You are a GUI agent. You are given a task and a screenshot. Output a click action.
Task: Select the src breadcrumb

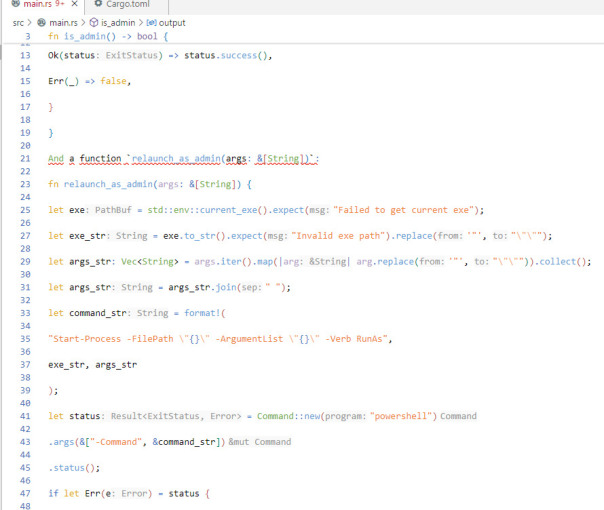tap(18, 23)
